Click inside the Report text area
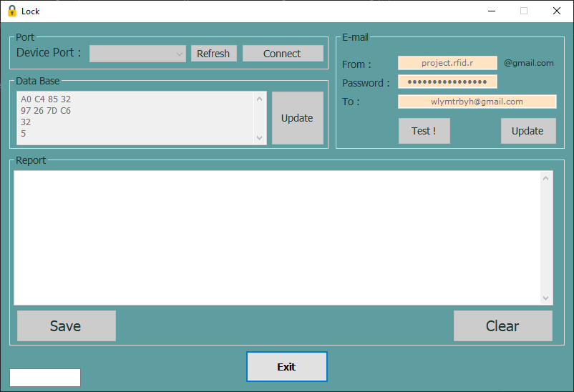This screenshot has width=574, height=392. pos(278,237)
